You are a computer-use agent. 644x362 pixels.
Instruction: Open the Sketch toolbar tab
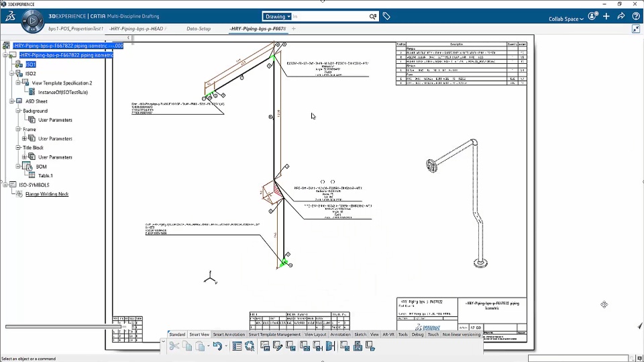click(x=360, y=334)
